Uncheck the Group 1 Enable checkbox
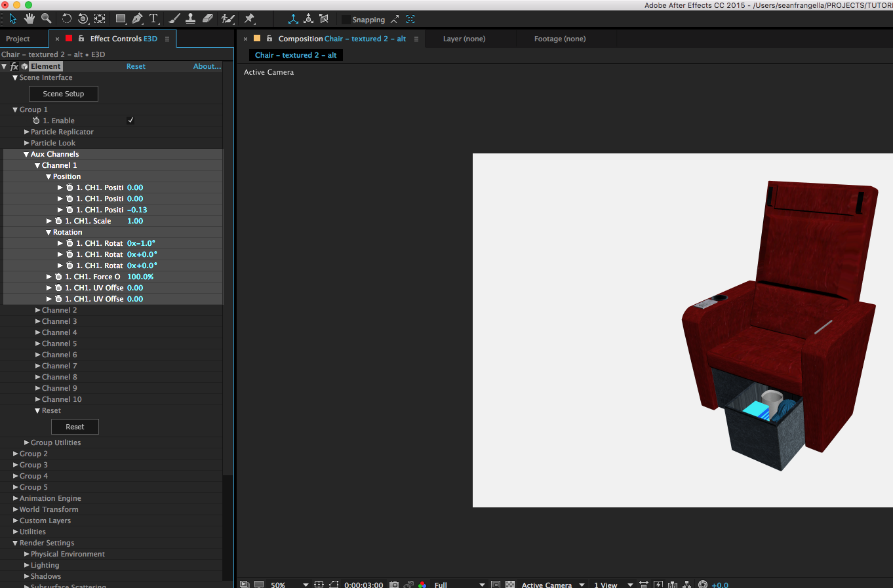Screen dimensions: 893x588 [x=130, y=121]
